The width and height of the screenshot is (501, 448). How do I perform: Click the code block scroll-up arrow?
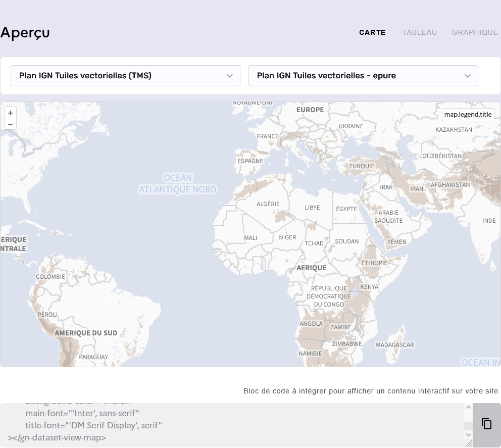pyautogui.click(x=468, y=408)
